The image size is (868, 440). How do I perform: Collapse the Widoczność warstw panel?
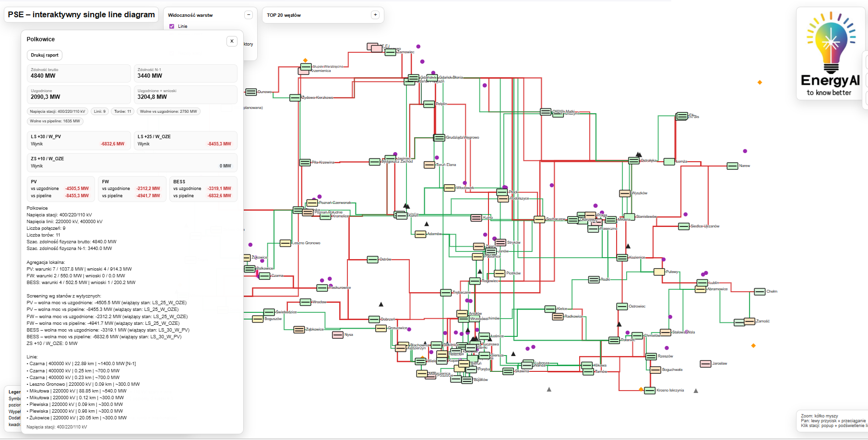[249, 15]
